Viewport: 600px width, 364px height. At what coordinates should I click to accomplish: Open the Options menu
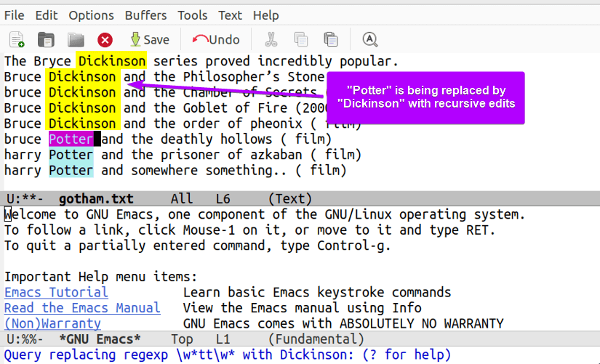pyautogui.click(x=91, y=15)
